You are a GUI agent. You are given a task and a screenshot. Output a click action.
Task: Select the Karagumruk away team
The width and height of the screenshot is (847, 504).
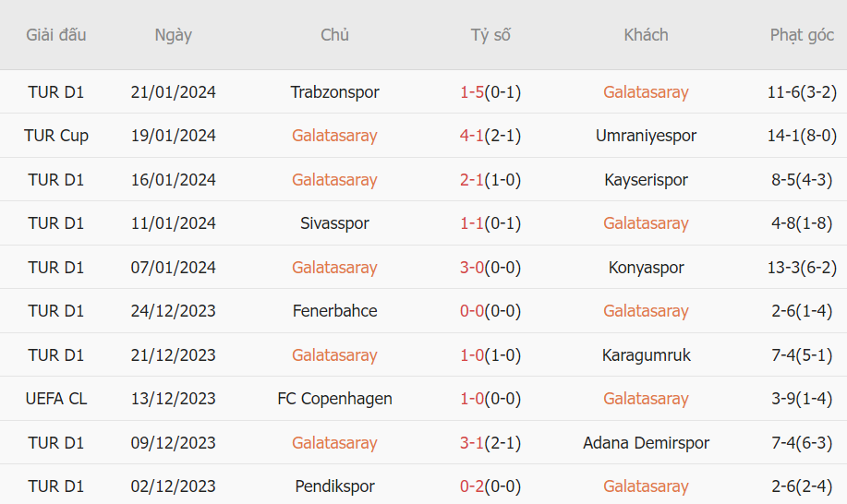pyautogui.click(x=646, y=355)
